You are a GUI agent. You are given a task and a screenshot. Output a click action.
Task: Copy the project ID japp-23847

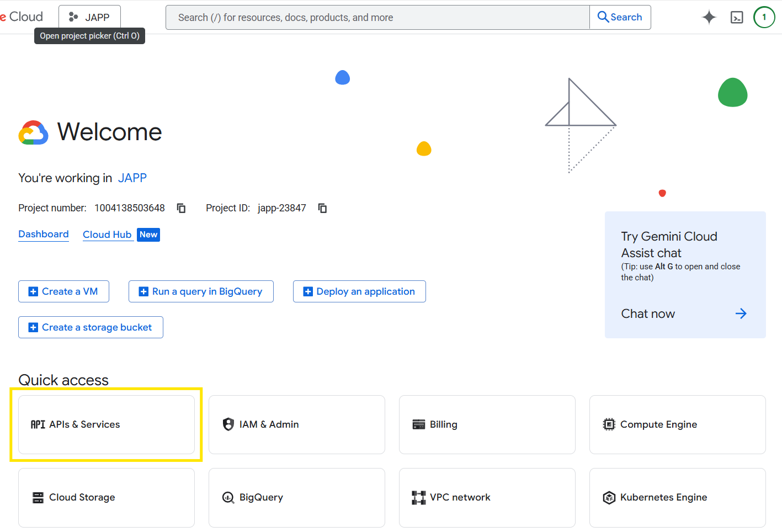[322, 208]
